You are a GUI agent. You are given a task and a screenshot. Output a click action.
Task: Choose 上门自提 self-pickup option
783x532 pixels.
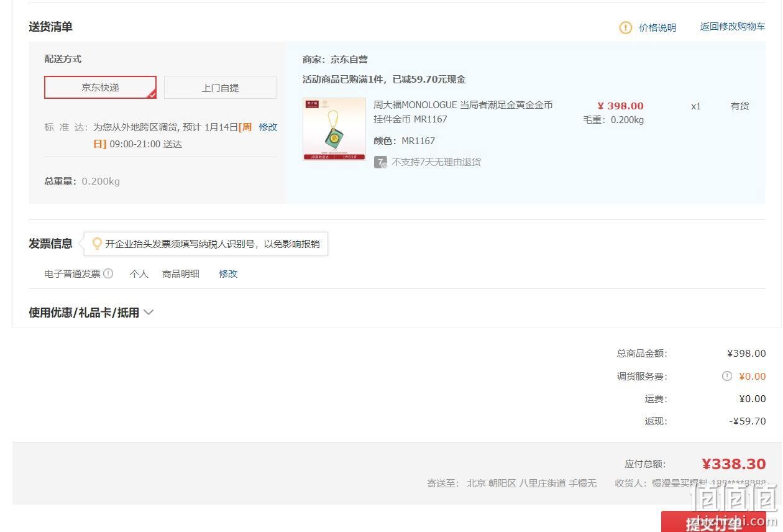220,88
